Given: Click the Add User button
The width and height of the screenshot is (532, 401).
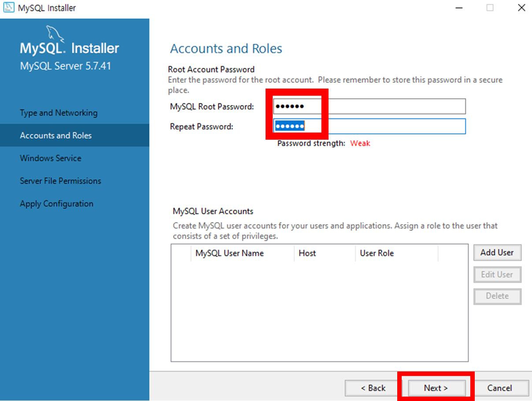Looking at the screenshot, I should 497,253.
